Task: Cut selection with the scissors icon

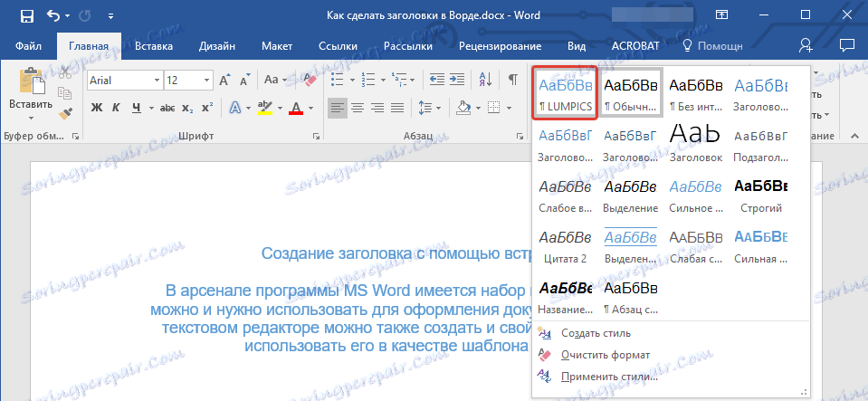Action: coord(65,72)
